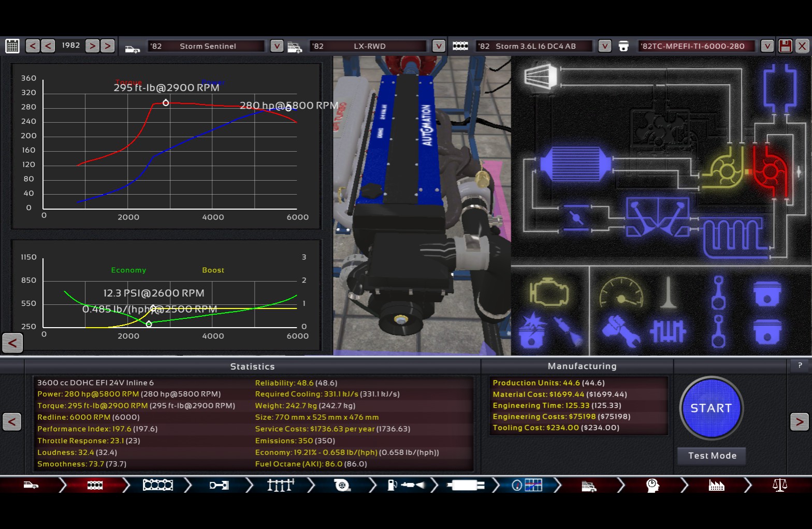Expand the Storm 3.6L I6 engine family dropdown
Screen dimensions: 812x529
tap(604, 46)
